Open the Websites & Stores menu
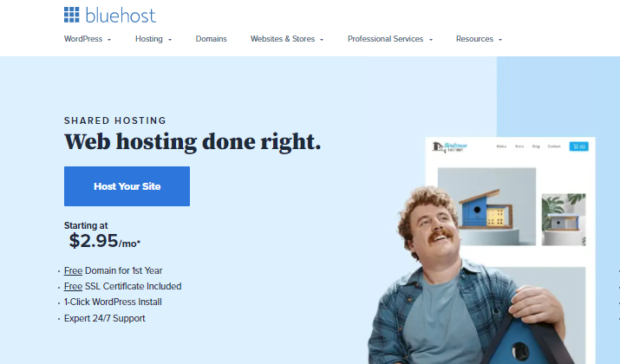The height and width of the screenshot is (364, 620). 283,39
